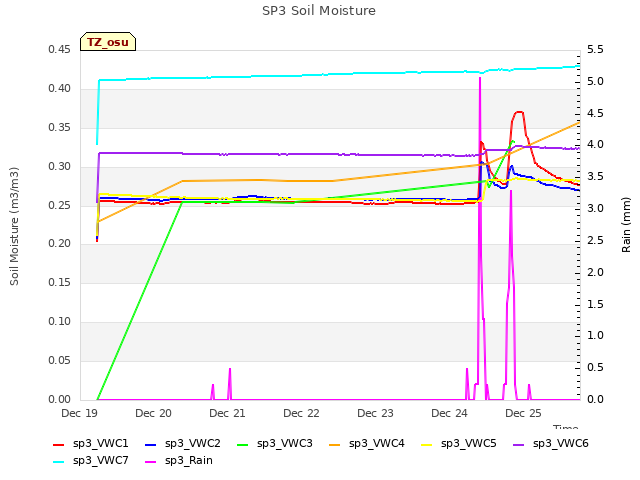Toggle the sp3_VWC1 legend entry
The width and height of the screenshot is (640, 480).
point(91,444)
